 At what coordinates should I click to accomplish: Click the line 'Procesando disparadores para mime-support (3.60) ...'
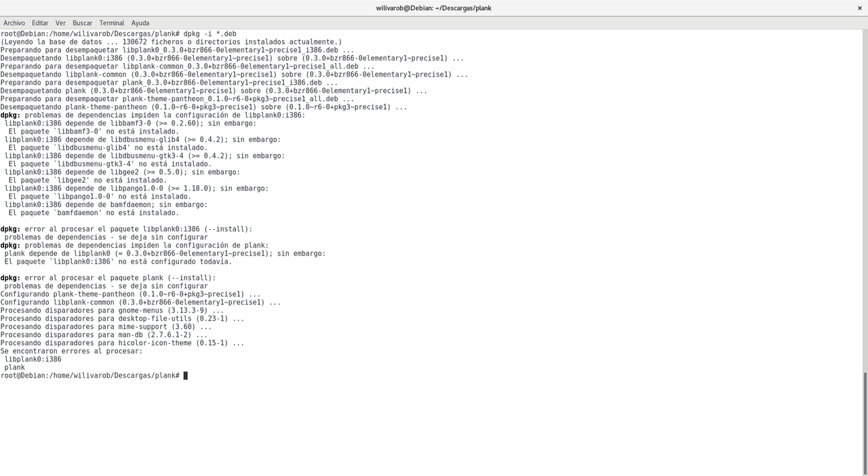click(x=106, y=327)
